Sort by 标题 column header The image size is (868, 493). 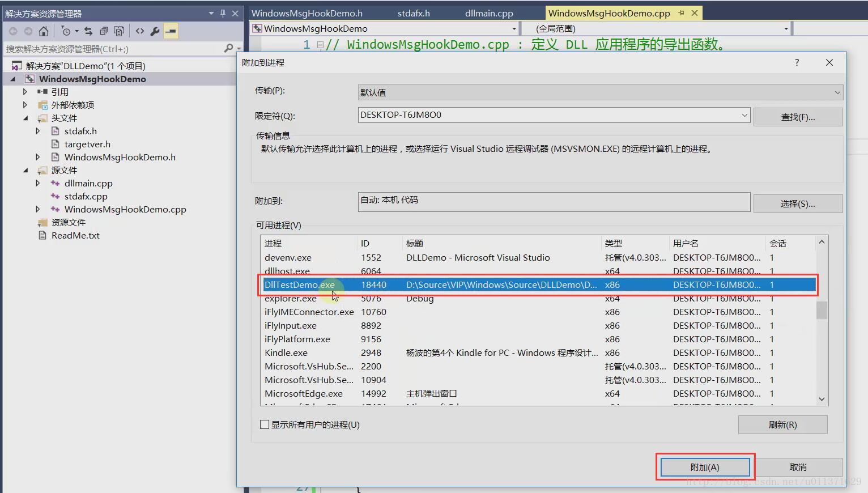(502, 243)
